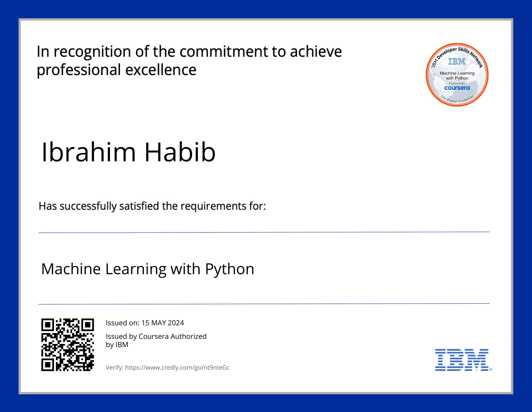The width and height of the screenshot is (532, 412).
Task: Click the 'professional excellence' line
Action: [116, 70]
